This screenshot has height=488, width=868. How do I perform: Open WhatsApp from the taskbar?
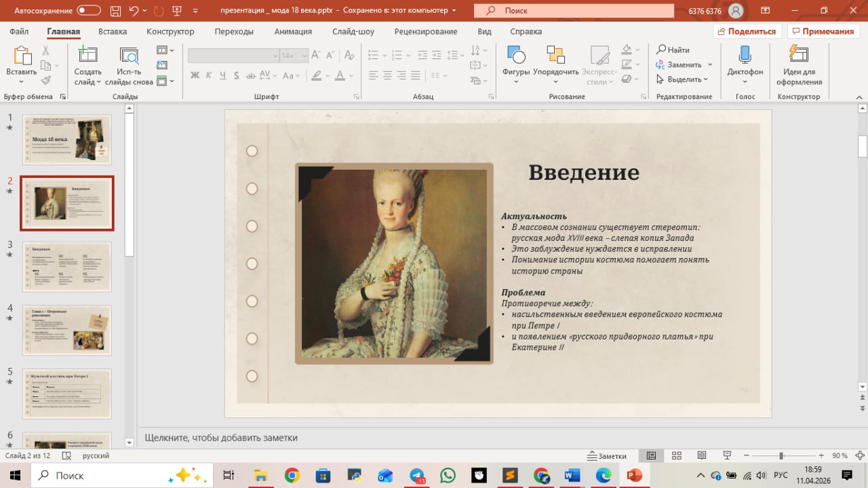pos(448,475)
